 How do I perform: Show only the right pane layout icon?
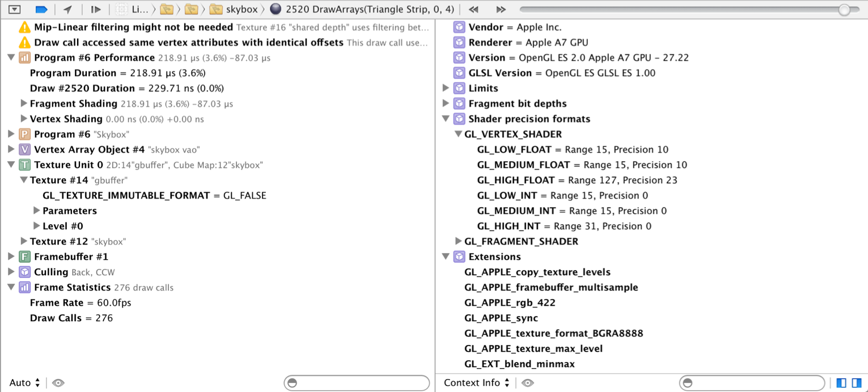click(x=856, y=383)
